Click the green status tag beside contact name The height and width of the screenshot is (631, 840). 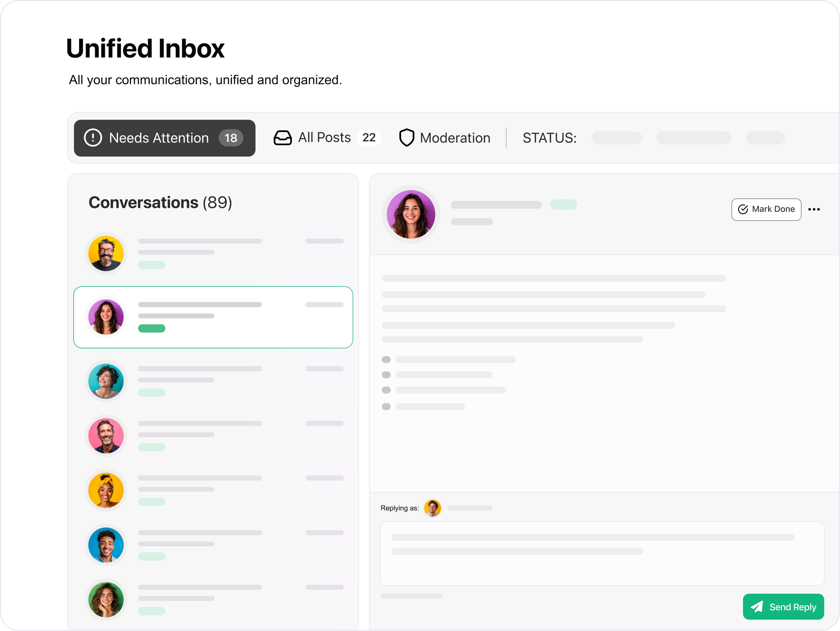tap(564, 205)
